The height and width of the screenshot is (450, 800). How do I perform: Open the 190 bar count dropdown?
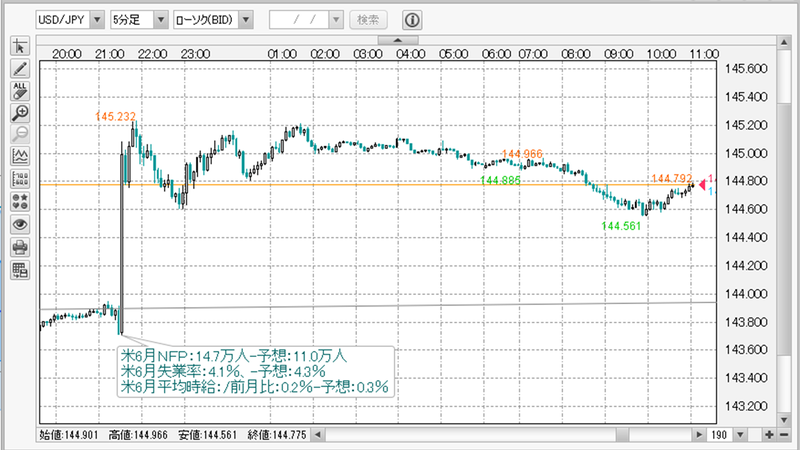740,435
